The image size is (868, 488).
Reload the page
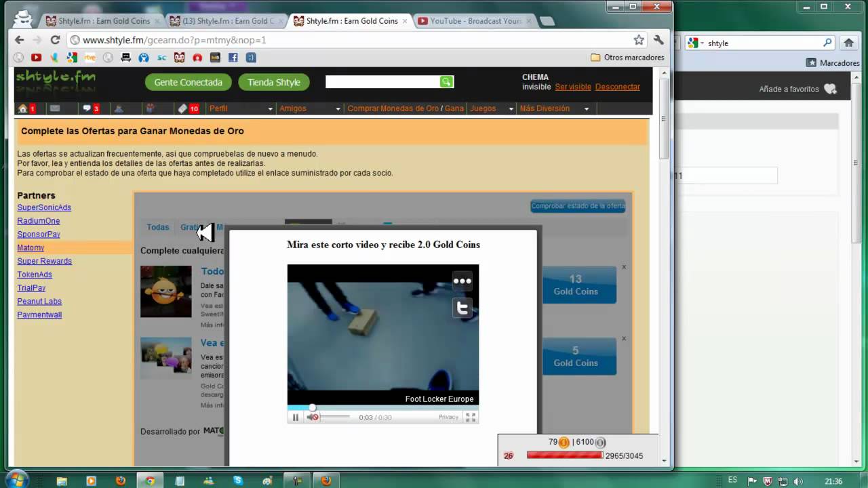tap(55, 40)
